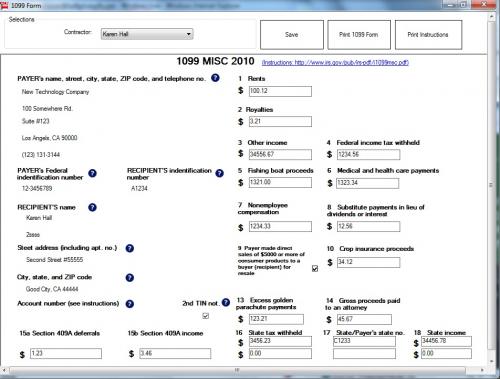Open the IRS instructions PDF link
This screenshot has width=500, height=379.
[335, 63]
